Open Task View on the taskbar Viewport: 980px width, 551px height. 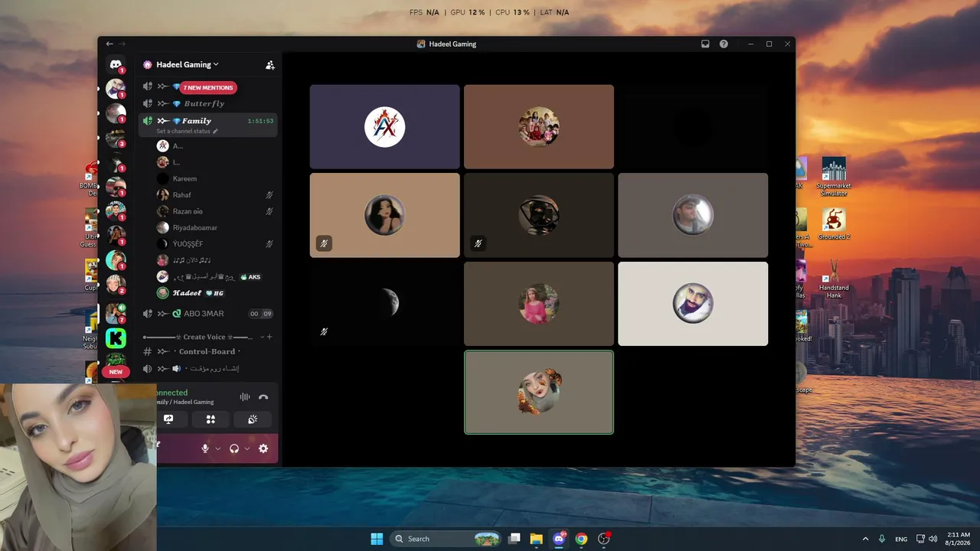point(514,539)
